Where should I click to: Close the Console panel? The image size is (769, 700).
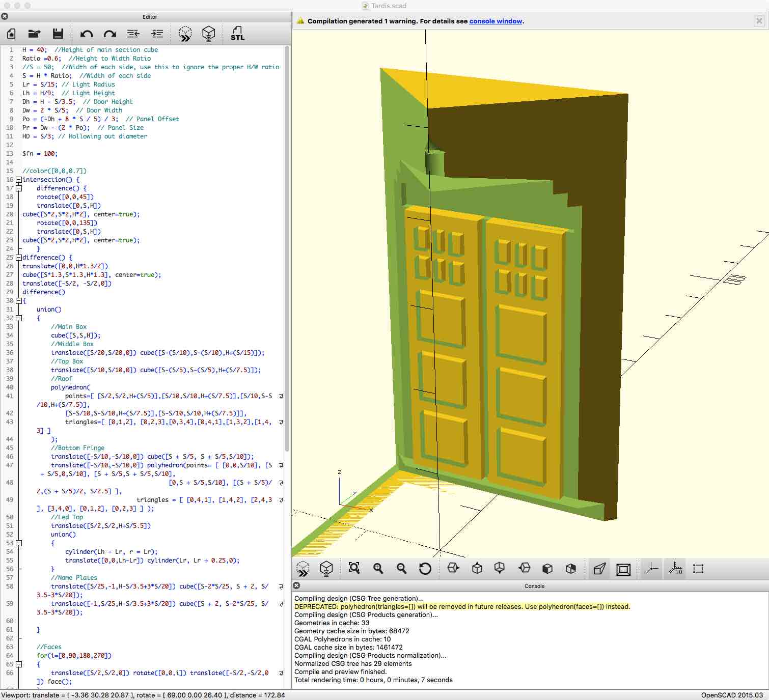coord(296,585)
